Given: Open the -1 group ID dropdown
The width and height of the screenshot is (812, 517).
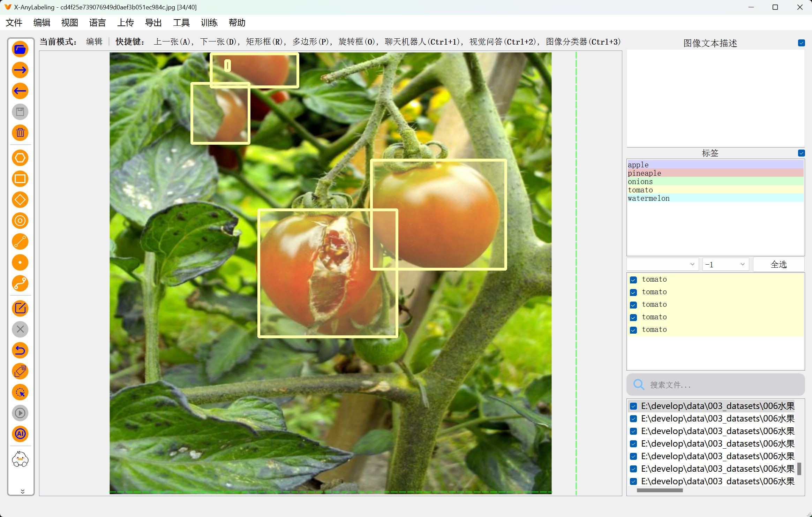Looking at the screenshot, I should 725,264.
